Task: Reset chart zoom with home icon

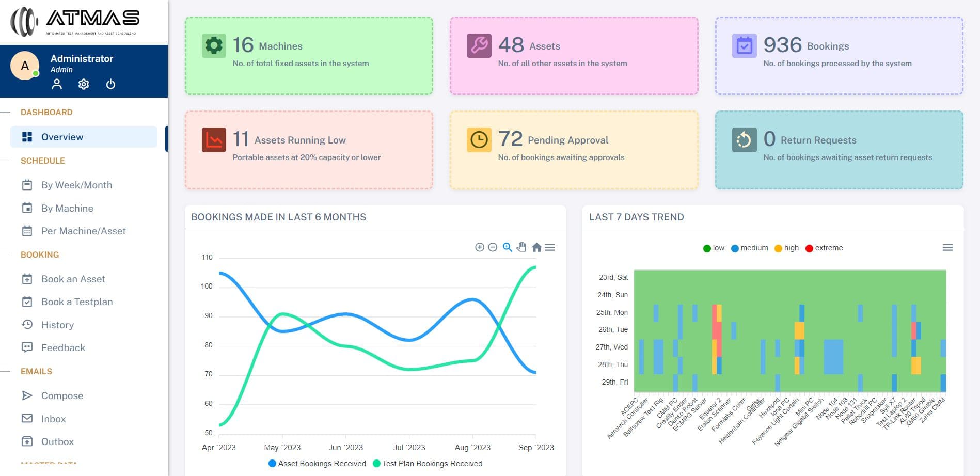Action: tap(536, 247)
